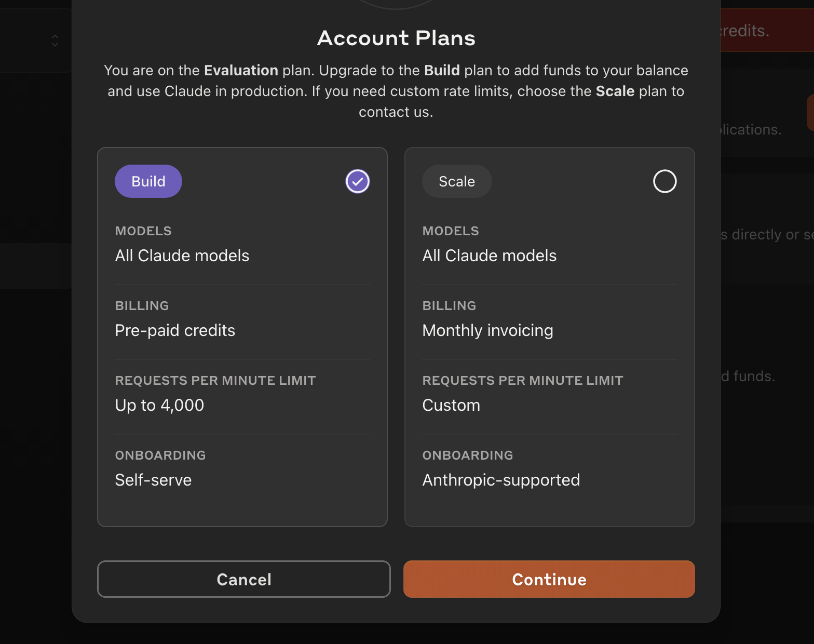Screen dimensions: 814x644
Task: Select the Build plan checkmark radio
Action: (358, 181)
